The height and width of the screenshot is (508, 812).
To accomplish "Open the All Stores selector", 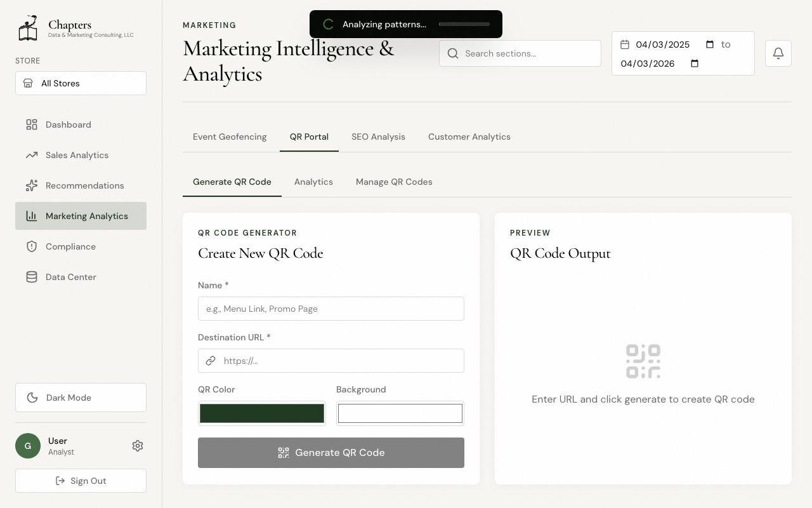I will pos(81,83).
